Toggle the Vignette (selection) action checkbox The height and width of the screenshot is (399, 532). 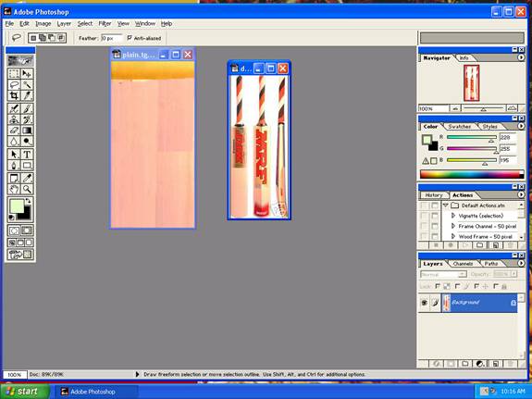pos(424,216)
